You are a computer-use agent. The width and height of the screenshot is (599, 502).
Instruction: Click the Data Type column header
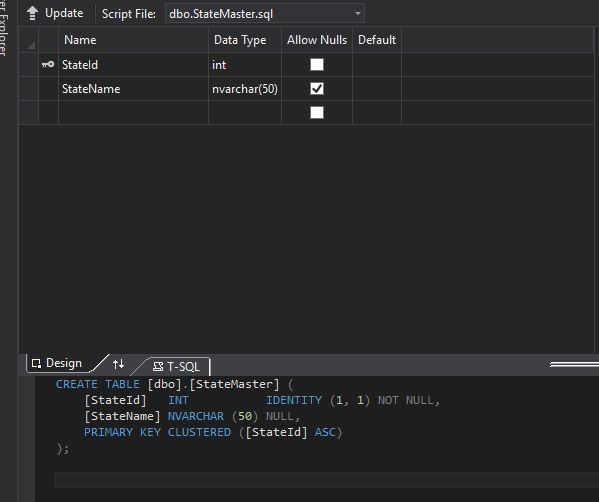tap(245, 40)
